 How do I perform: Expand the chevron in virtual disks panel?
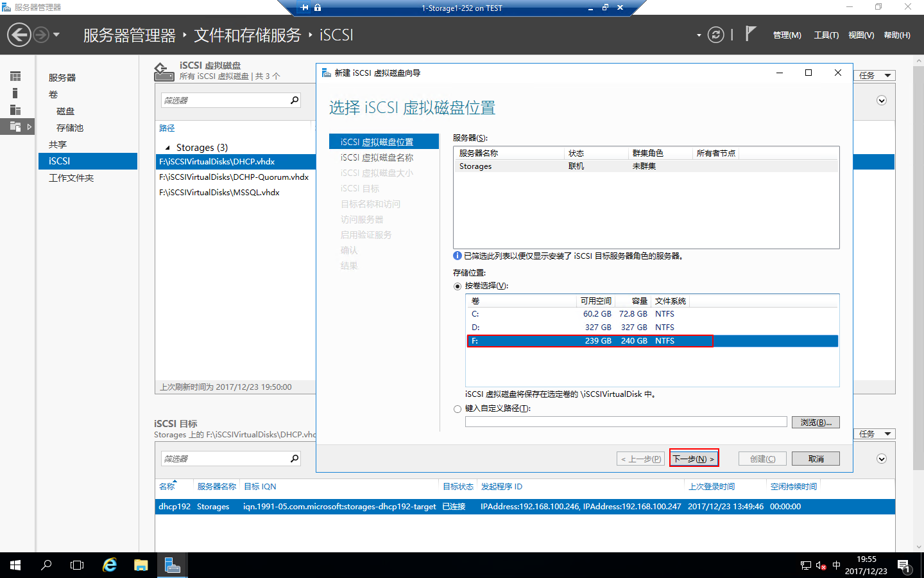(882, 100)
